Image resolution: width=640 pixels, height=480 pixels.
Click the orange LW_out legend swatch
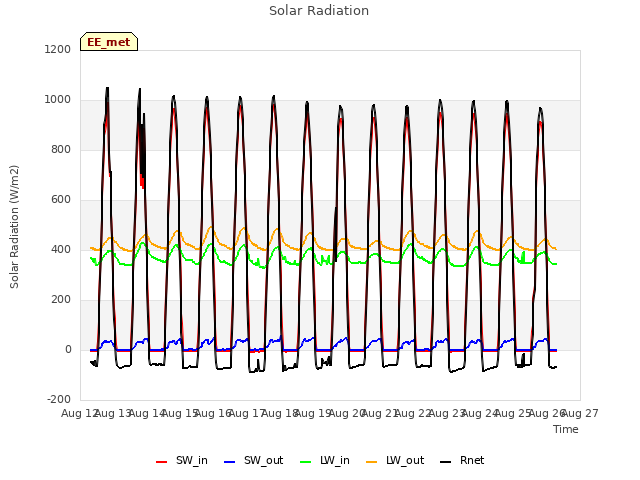[372, 462]
